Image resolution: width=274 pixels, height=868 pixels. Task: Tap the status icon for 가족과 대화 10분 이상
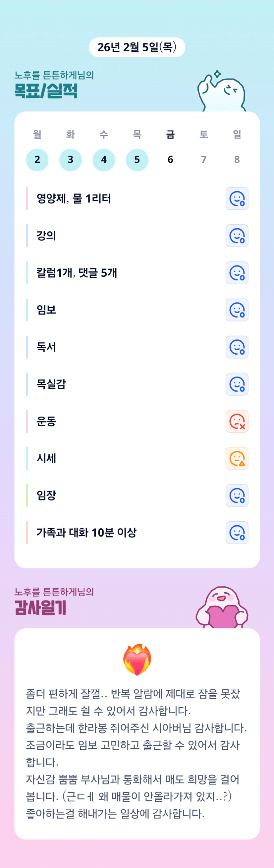[237, 533]
